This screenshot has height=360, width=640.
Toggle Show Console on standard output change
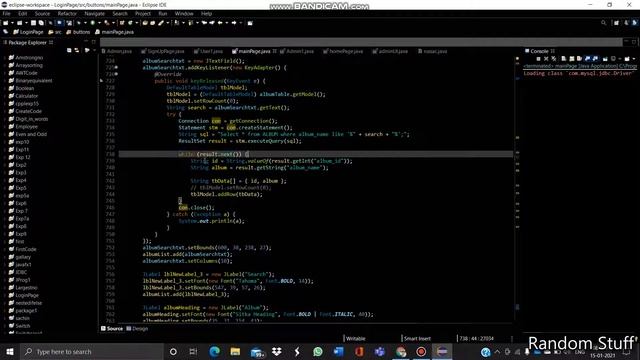[x=588, y=59]
